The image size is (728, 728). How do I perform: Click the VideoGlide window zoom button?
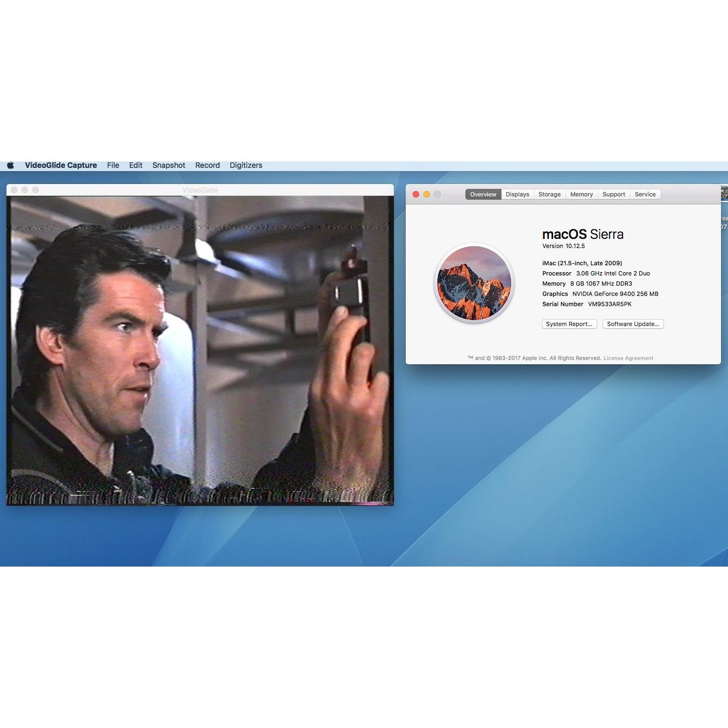pos(36,190)
